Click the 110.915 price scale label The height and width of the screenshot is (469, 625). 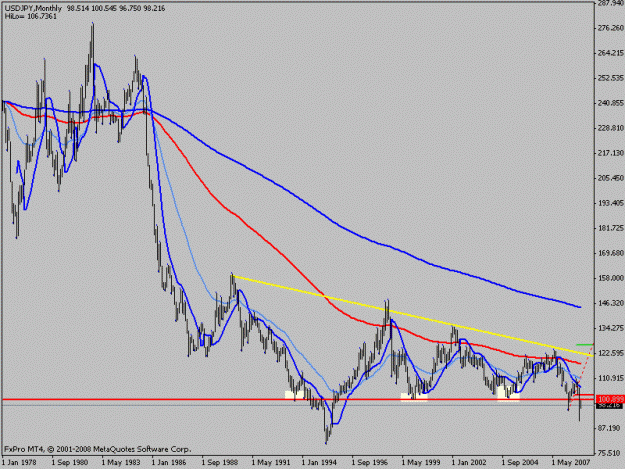pos(611,378)
